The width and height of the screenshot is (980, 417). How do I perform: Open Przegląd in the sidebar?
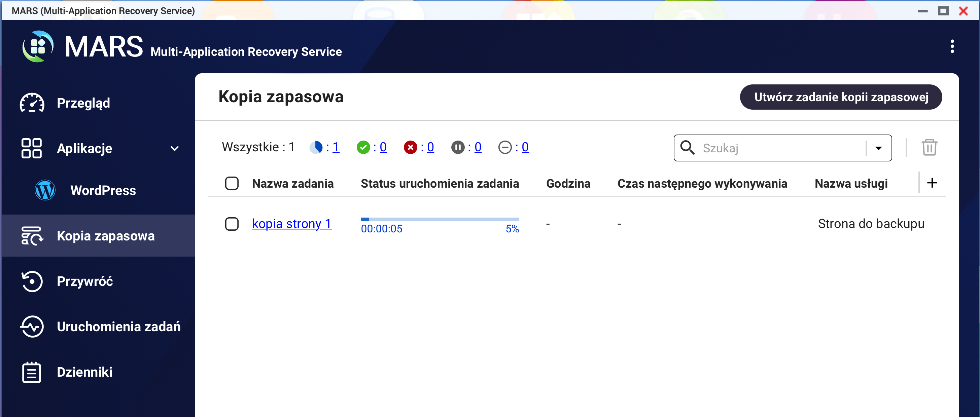pos(83,103)
